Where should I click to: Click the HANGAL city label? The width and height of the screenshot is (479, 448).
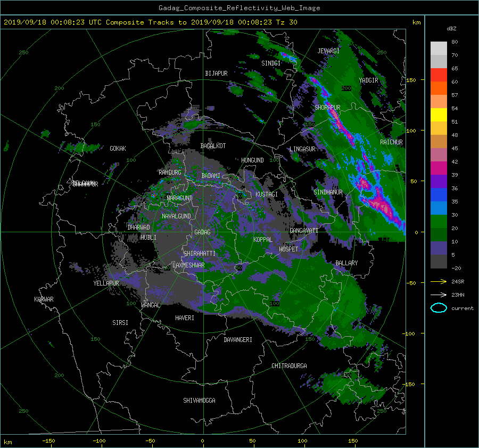[151, 305]
